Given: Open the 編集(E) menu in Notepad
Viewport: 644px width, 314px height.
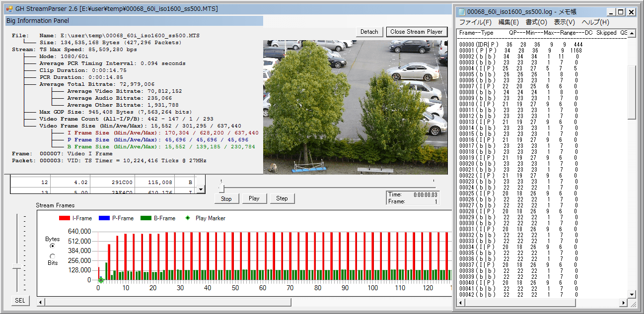Looking at the screenshot, I should [508, 22].
